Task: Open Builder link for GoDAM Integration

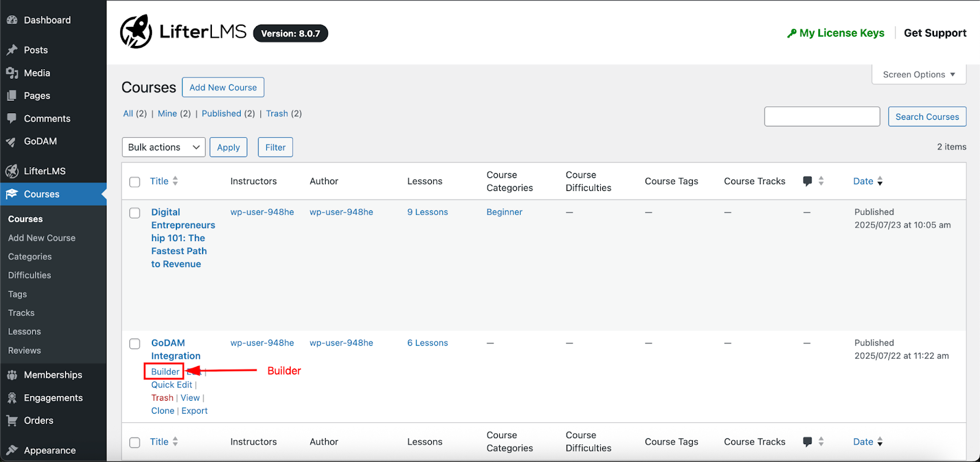Action: pos(165,371)
